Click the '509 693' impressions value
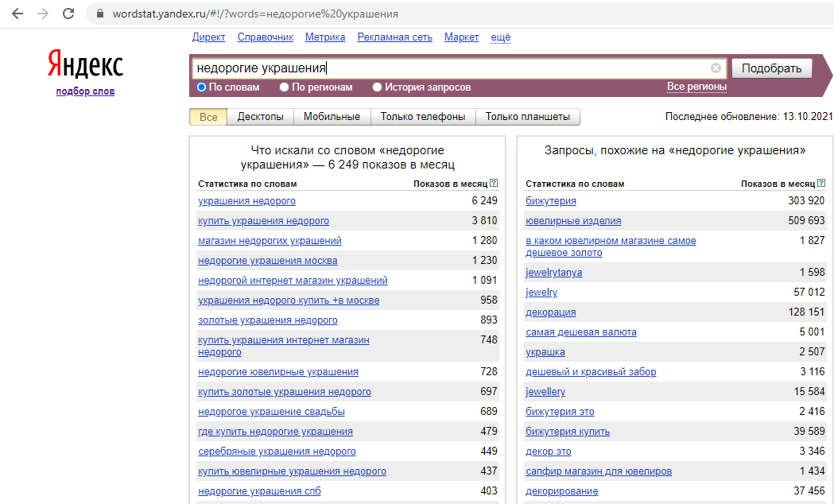 click(806, 220)
